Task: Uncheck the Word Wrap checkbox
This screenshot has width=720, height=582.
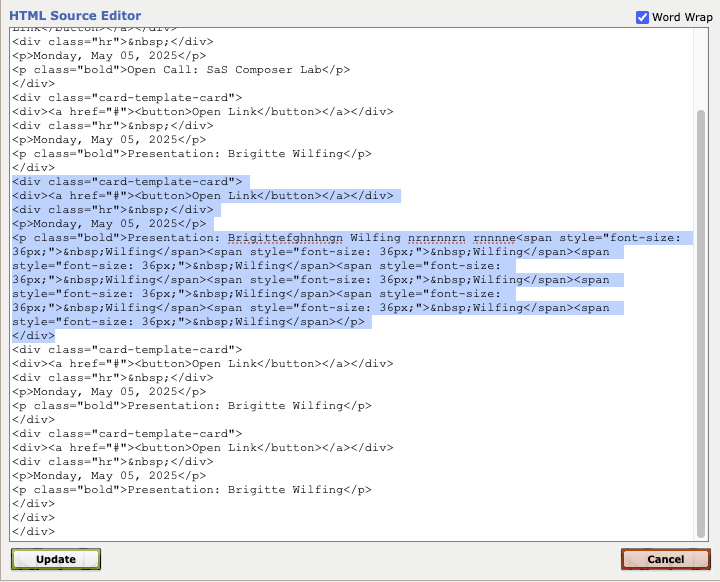Action: (x=642, y=17)
